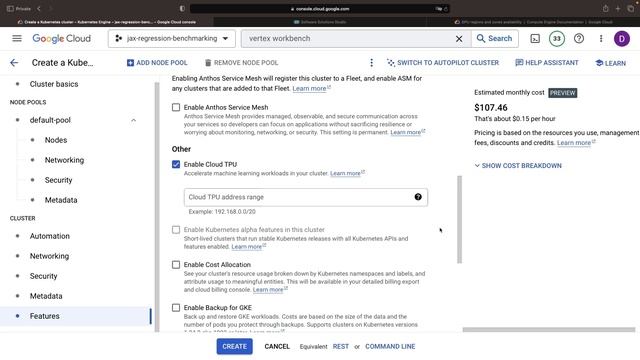Screen dimensions: 640x360
Task: Open notifications badge showing 33
Action: coord(557,38)
